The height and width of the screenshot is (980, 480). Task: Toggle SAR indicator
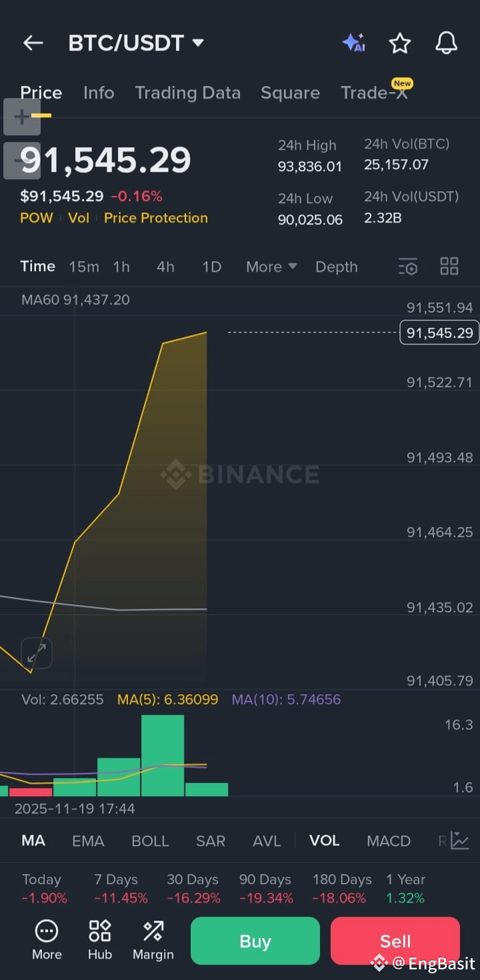[211, 841]
